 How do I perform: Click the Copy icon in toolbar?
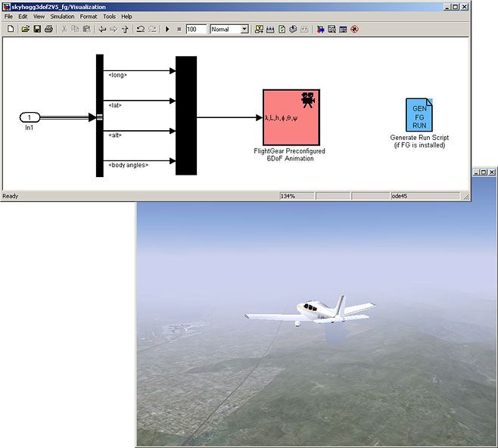click(x=75, y=30)
